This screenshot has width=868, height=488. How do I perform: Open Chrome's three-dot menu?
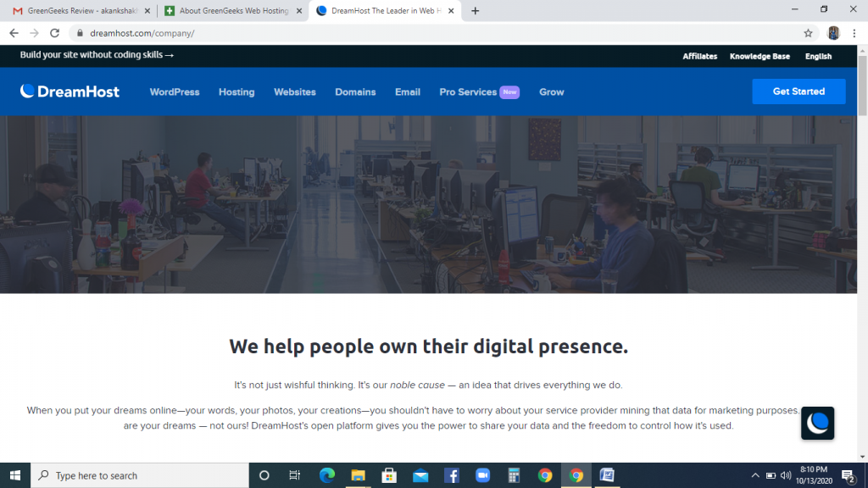point(854,33)
